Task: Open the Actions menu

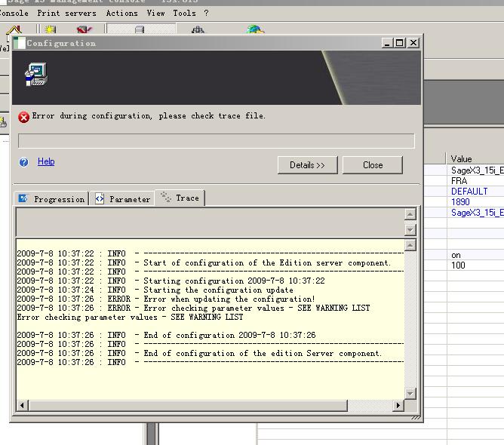Action: click(x=121, y=13)
